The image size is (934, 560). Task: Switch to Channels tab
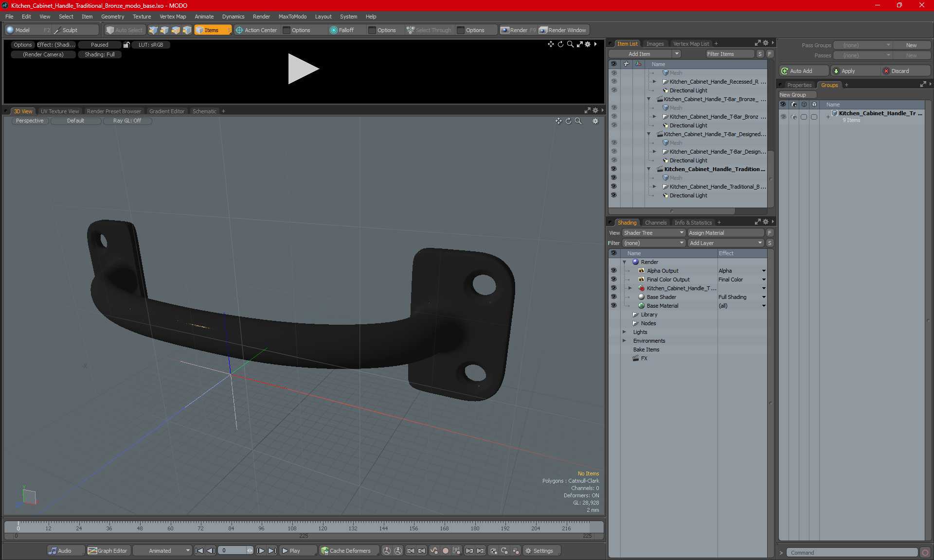tap(655, 223)
